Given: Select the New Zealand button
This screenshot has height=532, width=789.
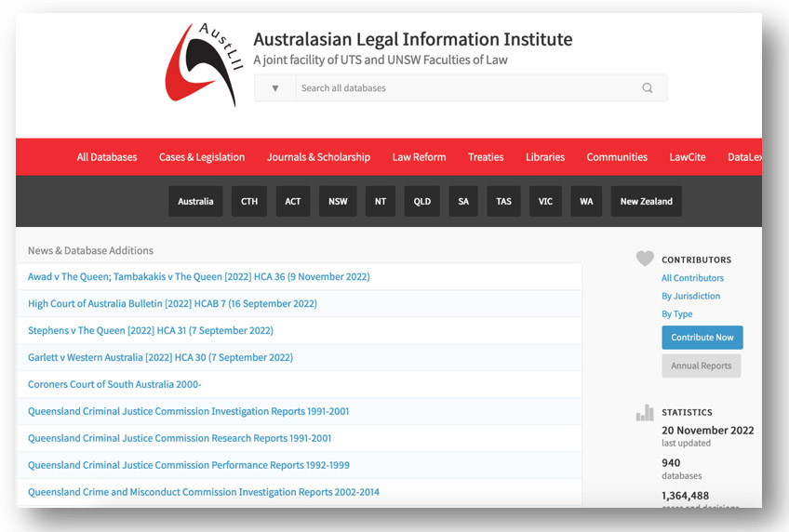Looking at the screenshot, I should [x=646, y=201].
